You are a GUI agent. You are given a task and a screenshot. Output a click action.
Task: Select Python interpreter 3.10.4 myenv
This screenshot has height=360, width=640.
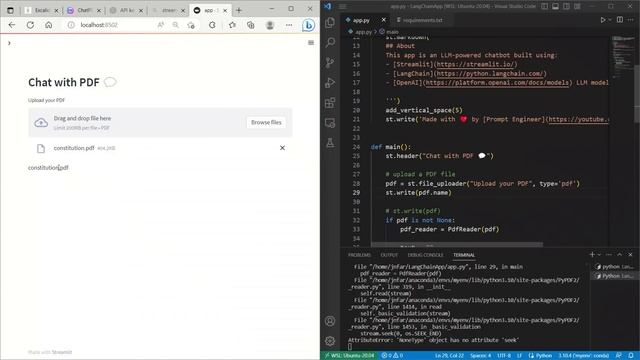[583, 356]
